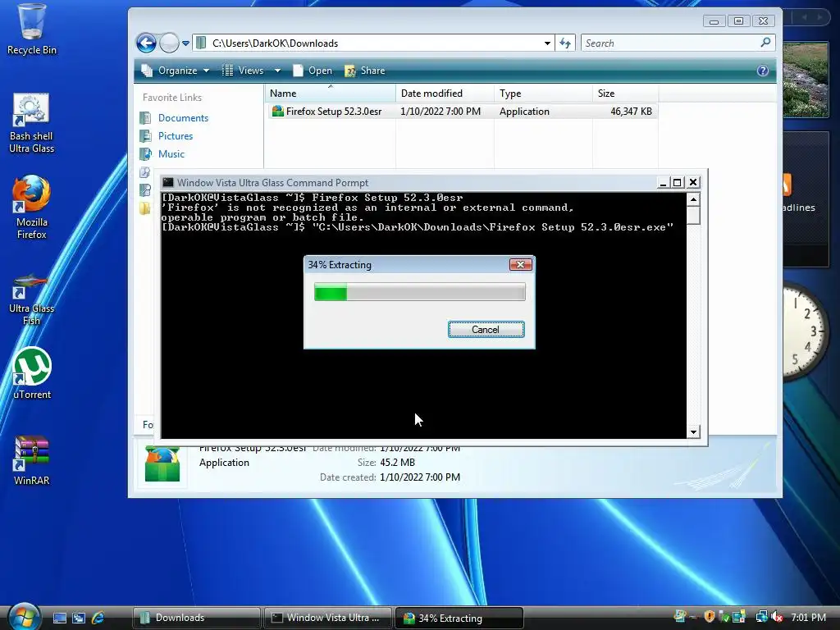
Task: Sort files by Size column header
Action: click(625, 94)
